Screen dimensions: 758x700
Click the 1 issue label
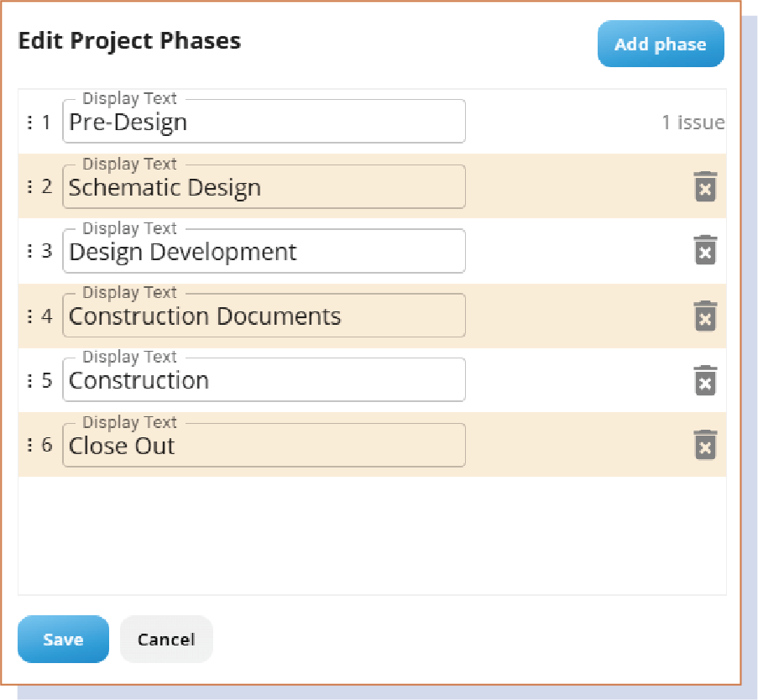(693, 123)
